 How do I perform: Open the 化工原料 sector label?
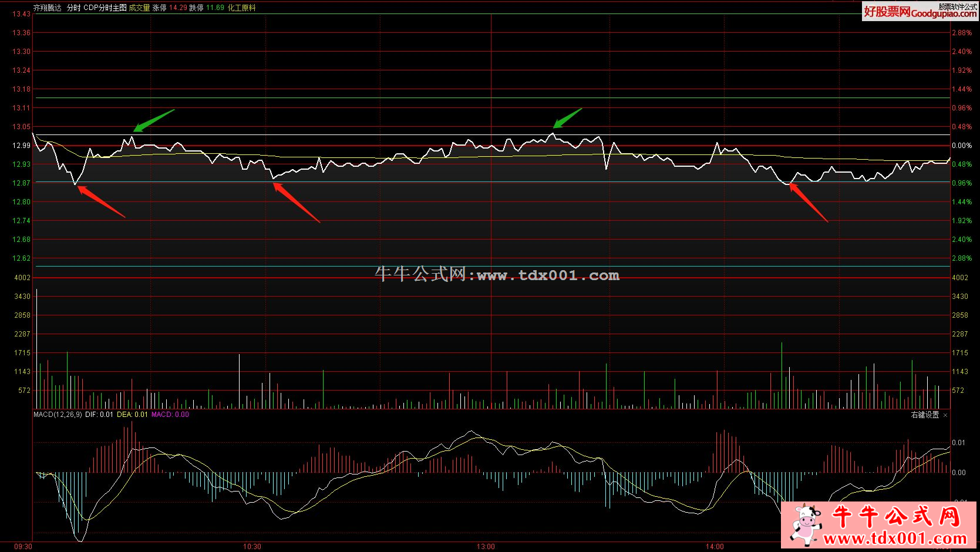(x=242, y=8)
